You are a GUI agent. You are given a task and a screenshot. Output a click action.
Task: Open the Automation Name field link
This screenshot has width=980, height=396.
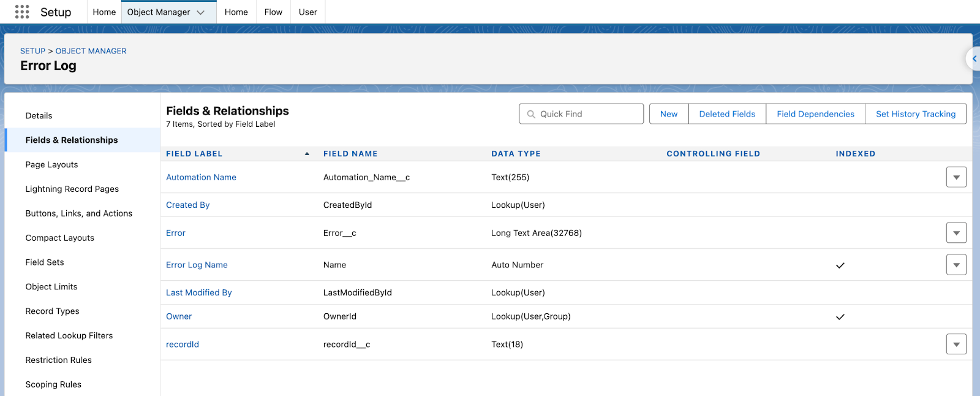[x=201, y=177]
